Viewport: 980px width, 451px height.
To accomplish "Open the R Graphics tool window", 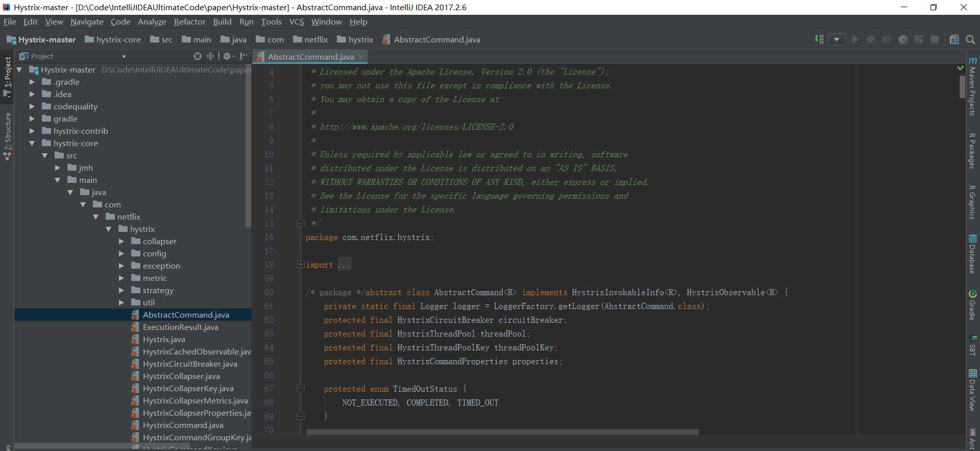I will 973,202.
